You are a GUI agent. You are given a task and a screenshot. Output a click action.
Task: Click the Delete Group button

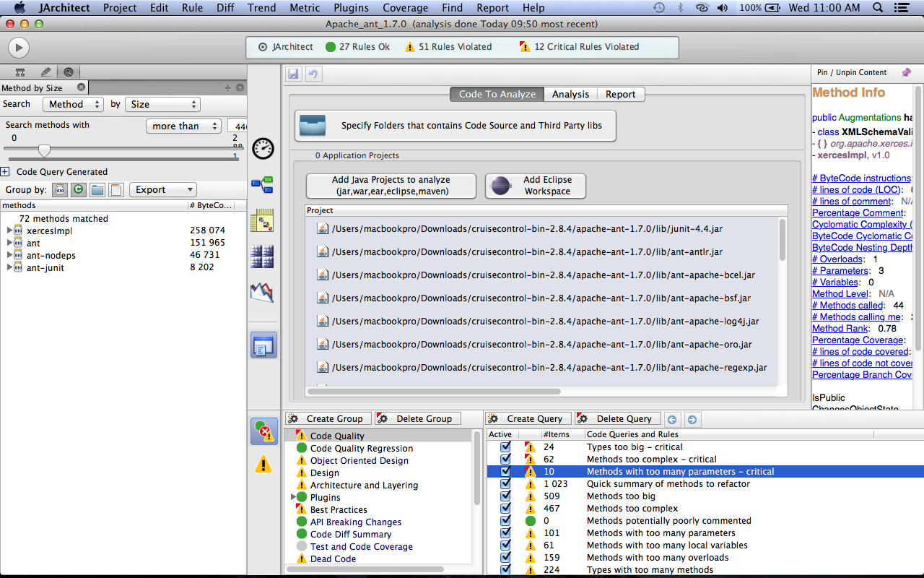pyautogui.click(x=417, y=419)
